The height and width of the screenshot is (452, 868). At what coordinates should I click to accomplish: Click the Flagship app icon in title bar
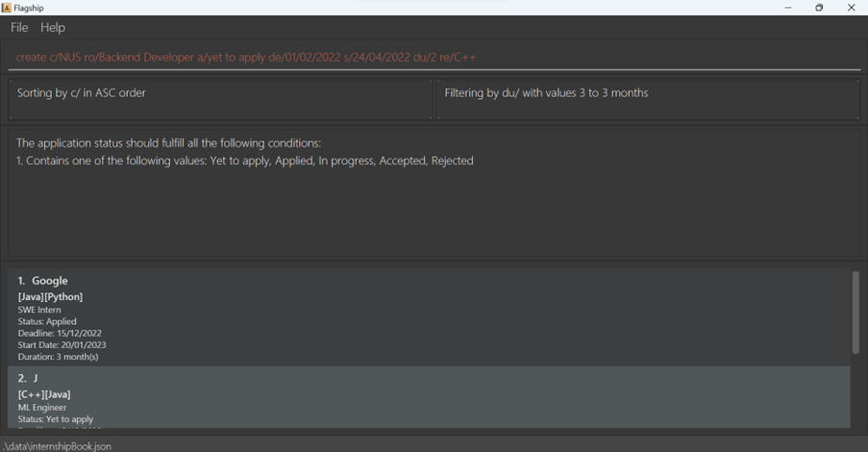point(6,7)
